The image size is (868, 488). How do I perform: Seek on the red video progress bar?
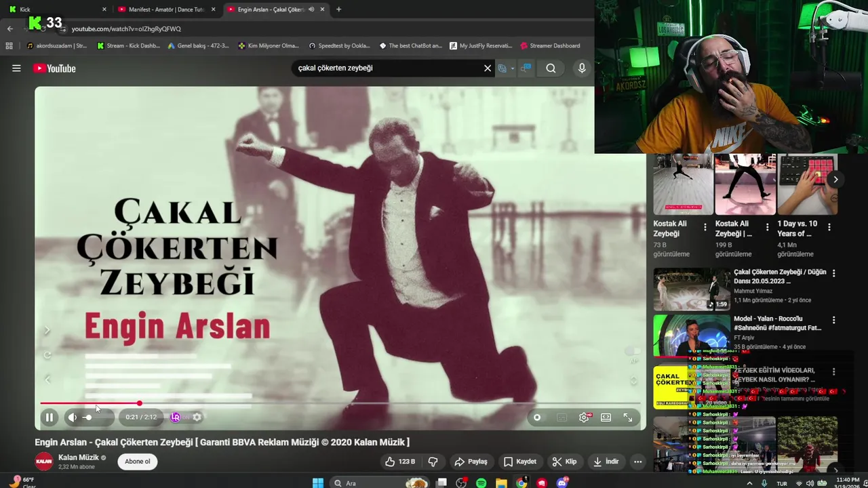[x=339, y=403]
